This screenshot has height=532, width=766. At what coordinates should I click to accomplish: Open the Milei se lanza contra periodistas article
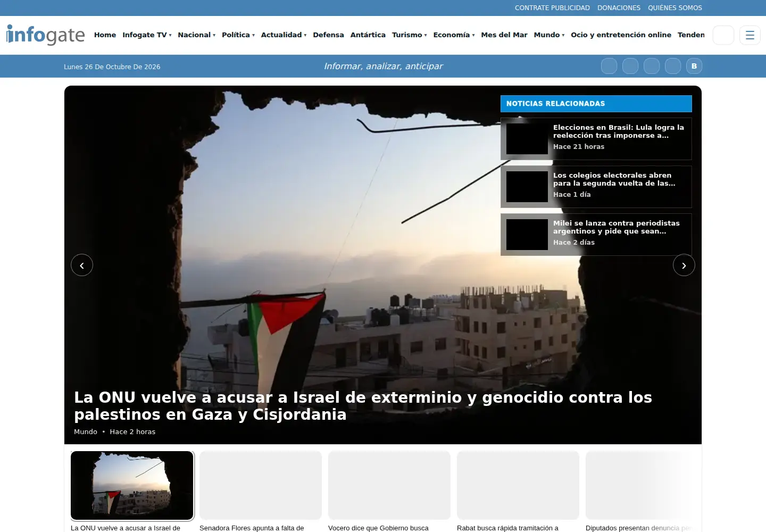click(596, 235)
